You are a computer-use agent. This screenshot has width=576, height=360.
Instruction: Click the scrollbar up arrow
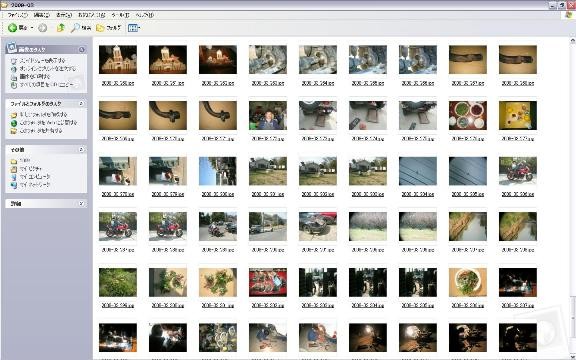tap(572, 40)
